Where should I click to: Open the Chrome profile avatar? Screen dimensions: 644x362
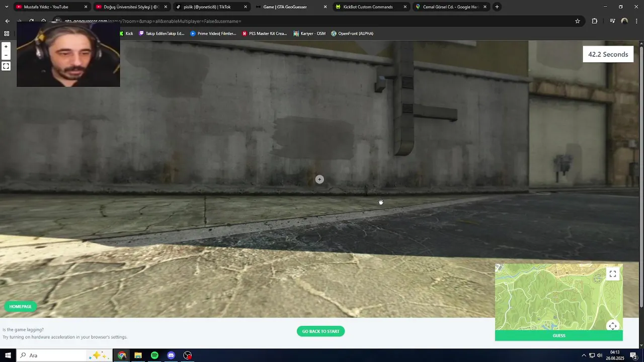click(x=624, y=21)
